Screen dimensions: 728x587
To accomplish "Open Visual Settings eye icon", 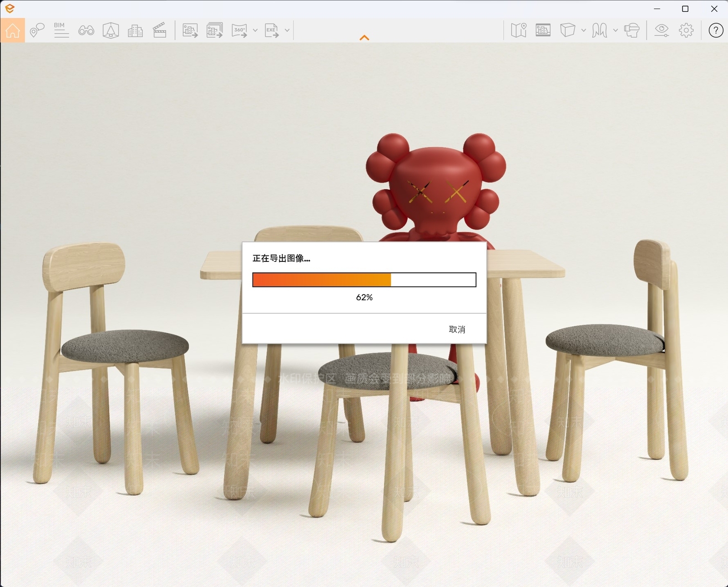I will [662, 30].
